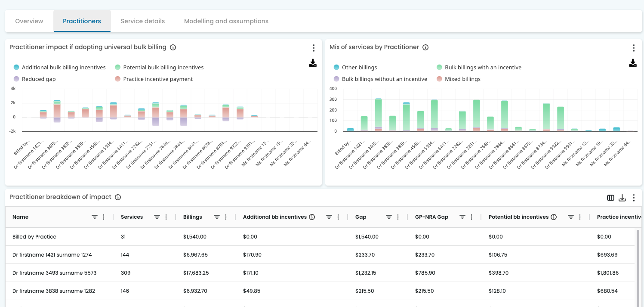
Task: Download the Practitioner impact chart
Action: (x=313, y=63)
